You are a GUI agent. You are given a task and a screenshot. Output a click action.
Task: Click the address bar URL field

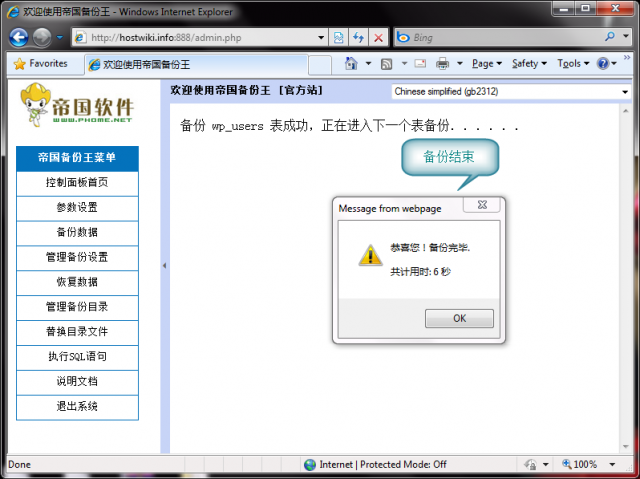tap(200, 37)
